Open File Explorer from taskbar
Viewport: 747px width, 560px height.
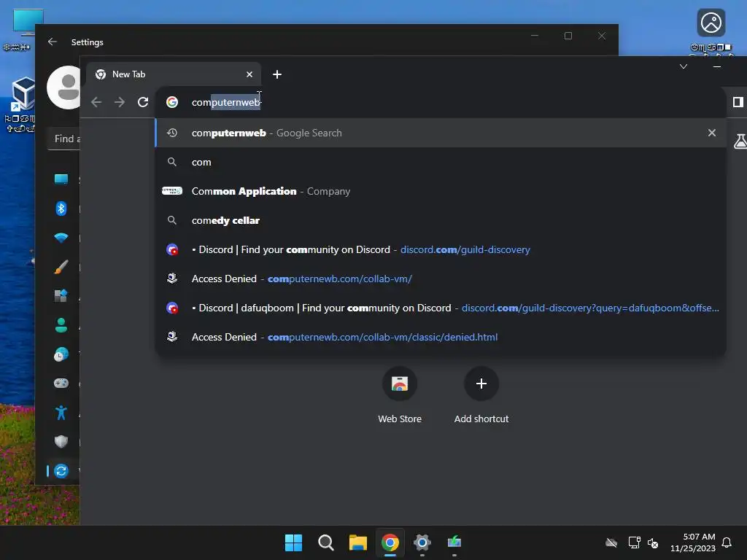pyautogui.click(x=357, y=542)
